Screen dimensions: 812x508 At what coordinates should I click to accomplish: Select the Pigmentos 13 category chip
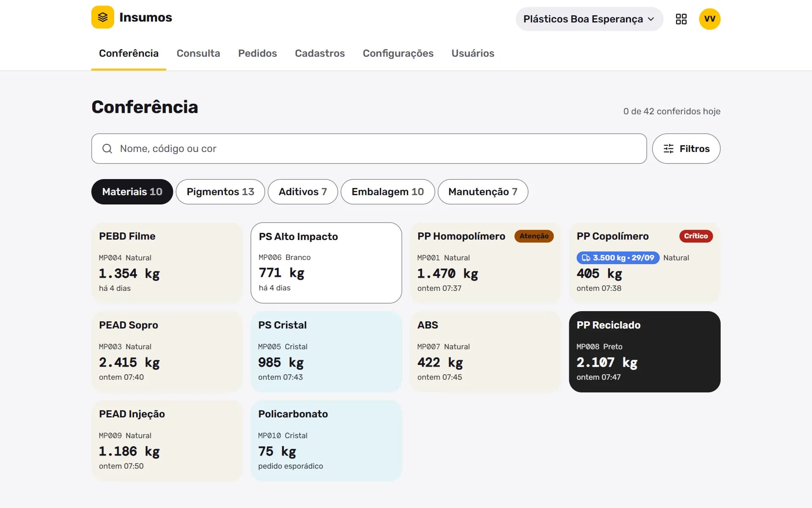pyautogui.click(x=220, y=192)
